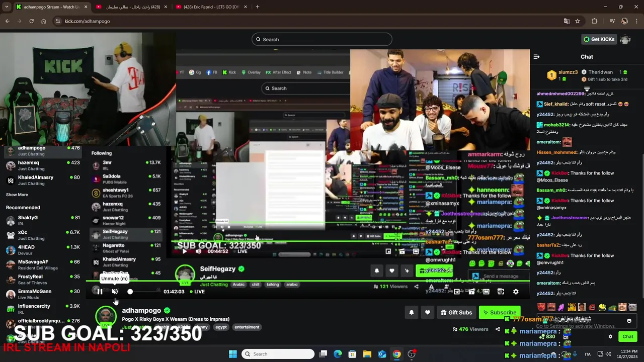Open Microsoft Store taskbar icon
This screenshot has width=644, height=362.
pyautogui.click(x=353, y=354)
